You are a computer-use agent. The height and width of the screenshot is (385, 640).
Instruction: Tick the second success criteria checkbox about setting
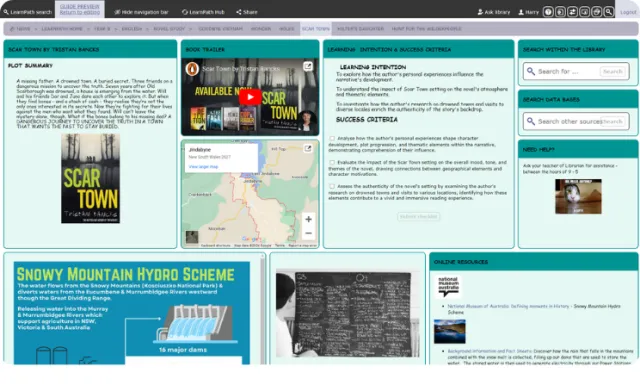click(332, 162)
